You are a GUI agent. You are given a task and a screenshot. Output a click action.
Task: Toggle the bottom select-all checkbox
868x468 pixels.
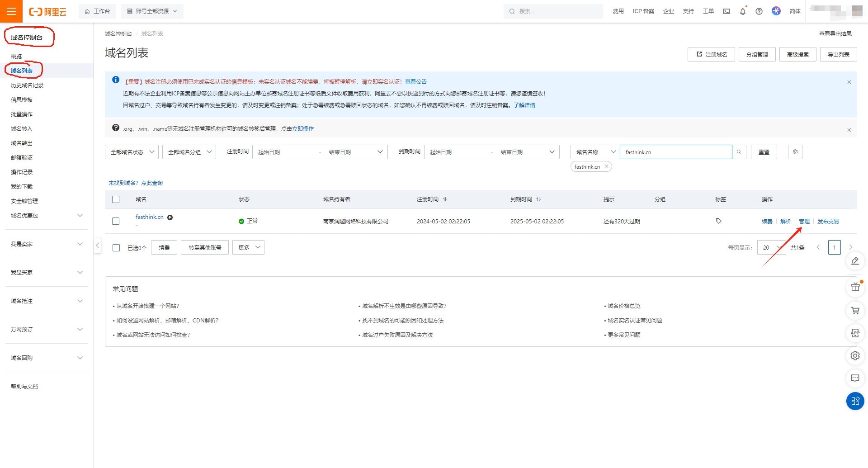pos(116,248)
